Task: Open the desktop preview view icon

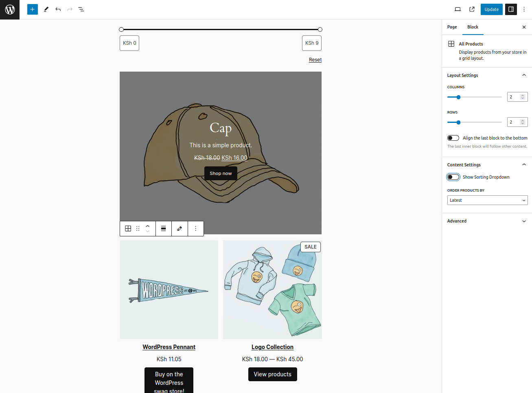Action: point(458,9)
